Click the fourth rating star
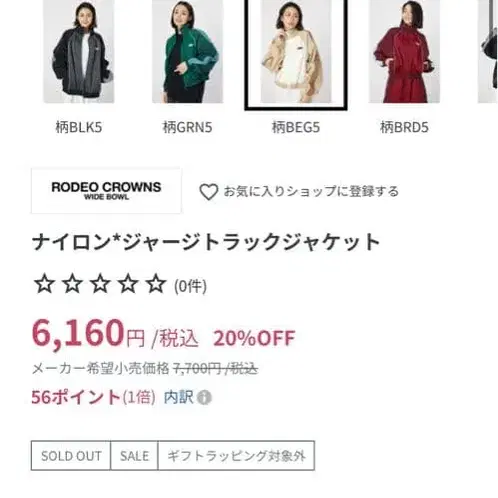This screenshot has width=498, height=498. coord(128,284)
